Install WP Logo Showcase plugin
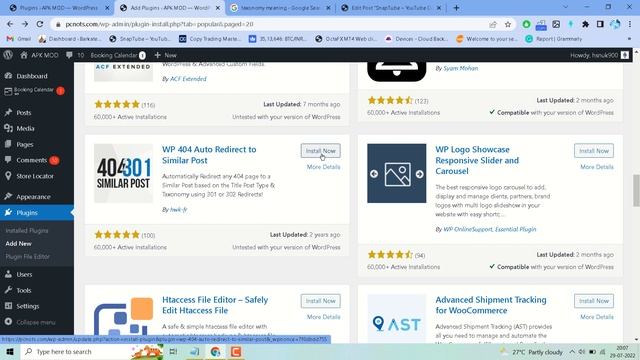This screenshot has height=360, width=640. (x=593, y=151)
